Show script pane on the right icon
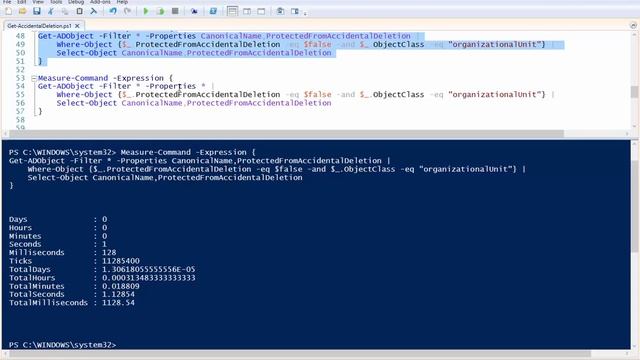Screen dimensions: 640x360 (x=247, y=11)
